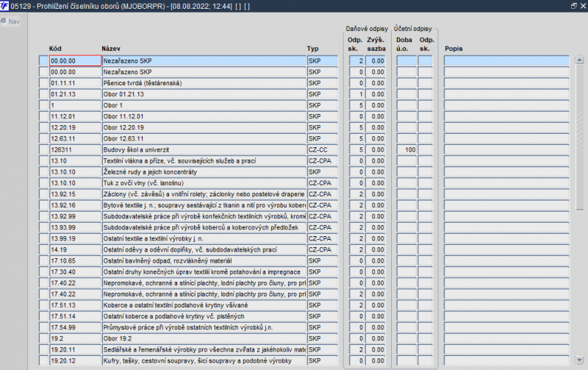Select code 13.10 cell

click(75, 160)
